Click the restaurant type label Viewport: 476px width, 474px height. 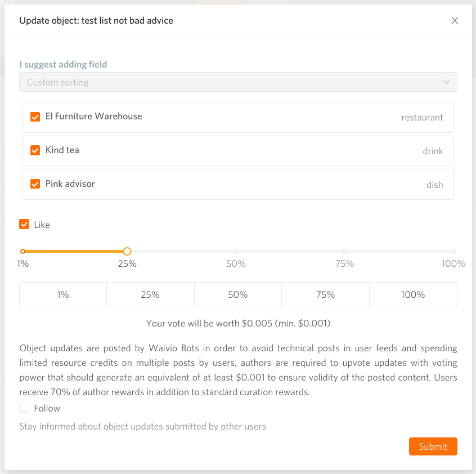[x=422, y=118]
